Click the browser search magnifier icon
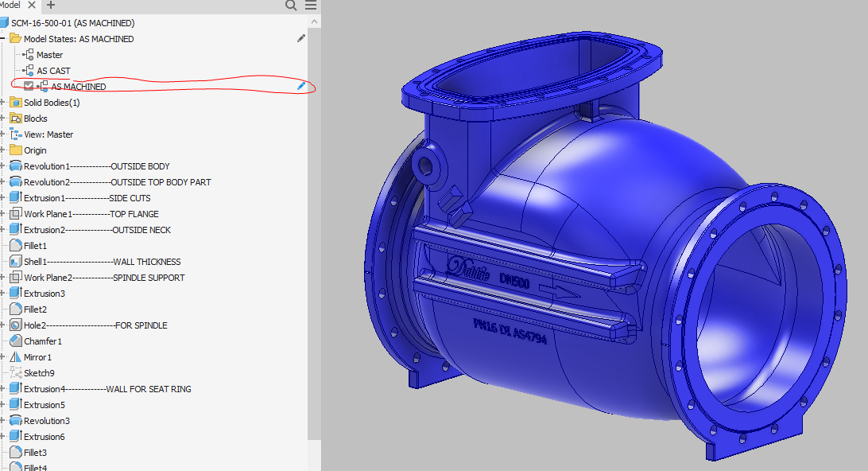Viewport: 868px width, 471px height. pyautogui.click(x=292, y=6)
